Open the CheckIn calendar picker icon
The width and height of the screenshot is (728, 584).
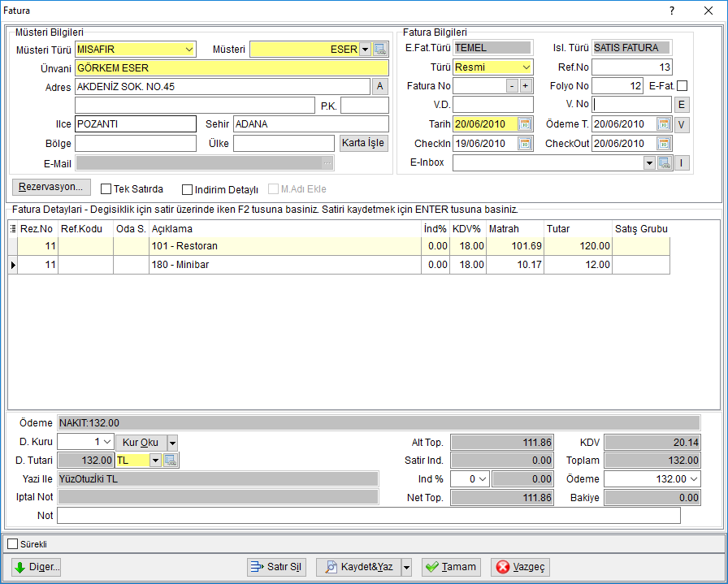525,144
